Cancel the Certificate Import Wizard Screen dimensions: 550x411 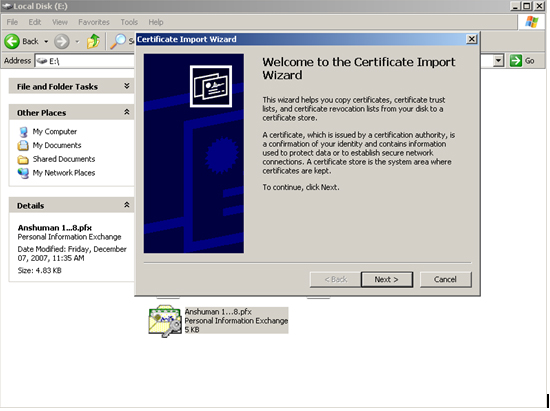[445, 279]
